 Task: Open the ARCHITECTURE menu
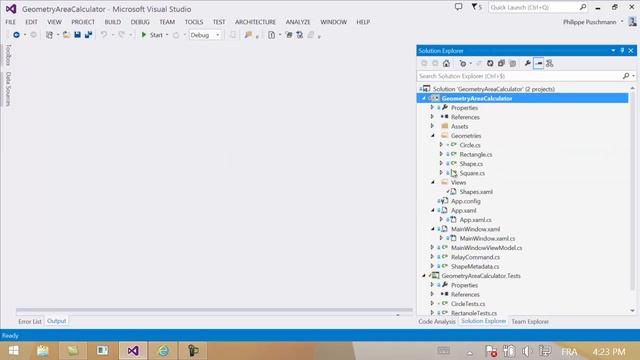[x=255, y=22]
